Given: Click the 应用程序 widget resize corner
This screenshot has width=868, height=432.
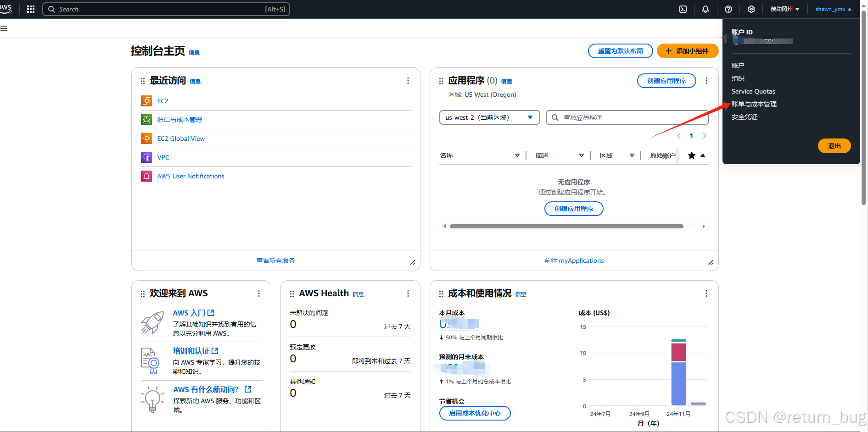Looking at the screenshot, I should coord(711,262).
